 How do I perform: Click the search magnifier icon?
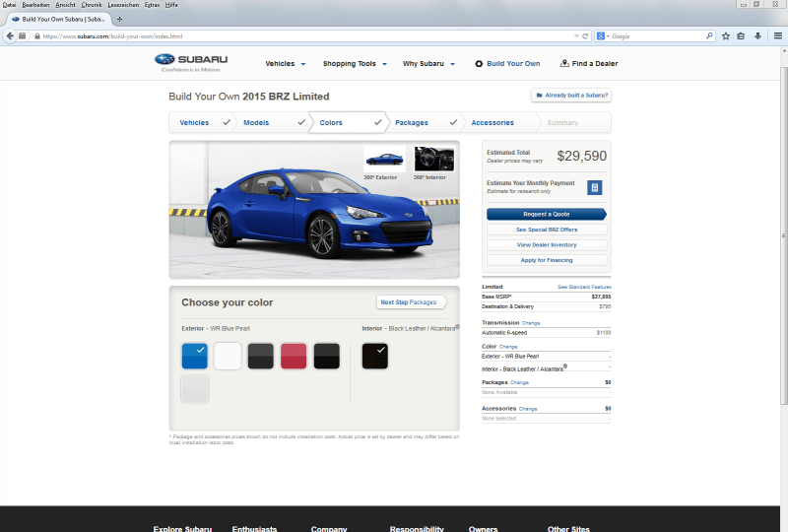click(709, 36)
